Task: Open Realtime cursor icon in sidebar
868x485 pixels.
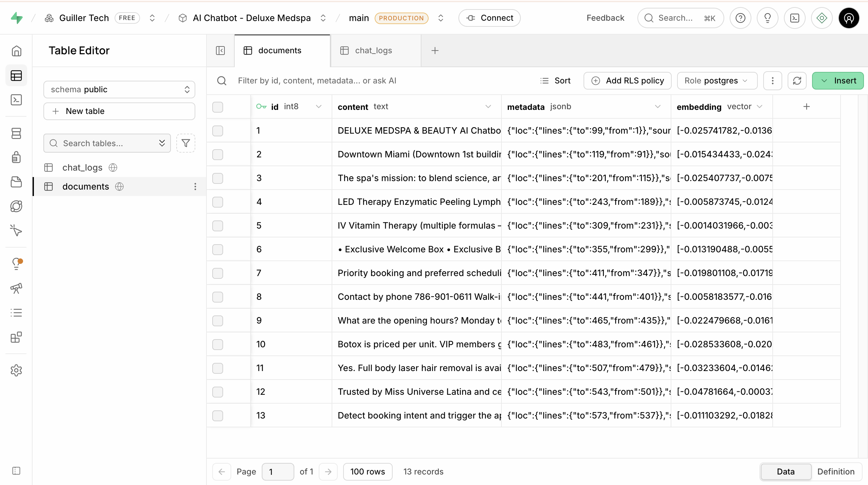Action: coord(16,231)
